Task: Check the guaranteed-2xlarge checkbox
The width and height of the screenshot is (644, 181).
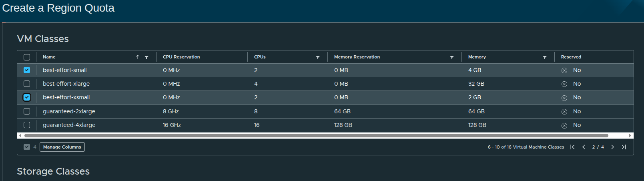Action: [x=27, y=111]
